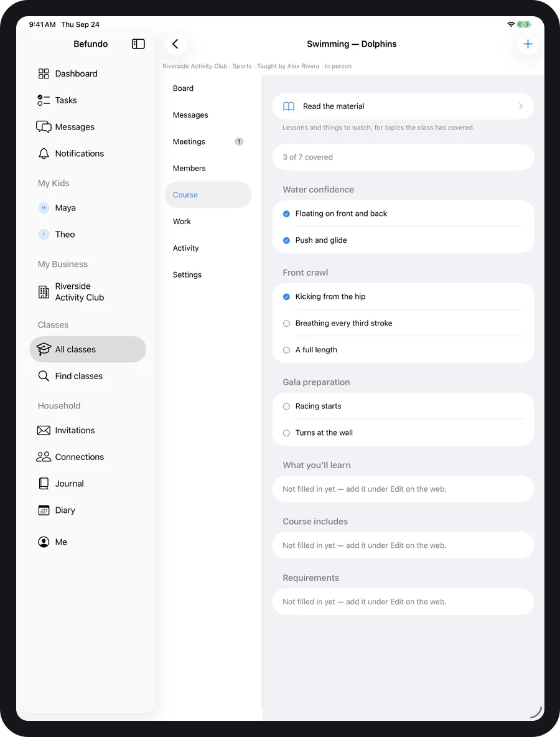Check the battery charging icon

tap(523, 24)
